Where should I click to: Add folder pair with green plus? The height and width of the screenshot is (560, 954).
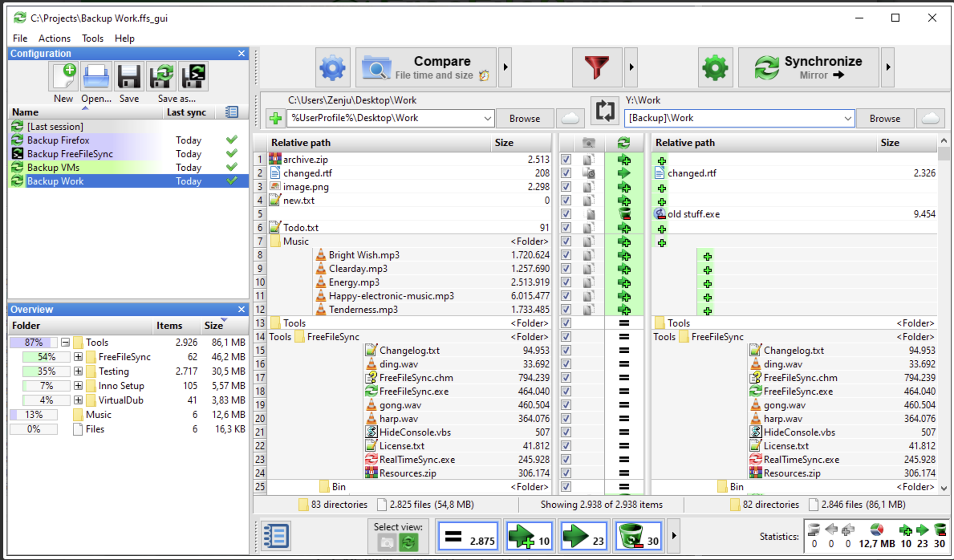[x=275, y=119]
